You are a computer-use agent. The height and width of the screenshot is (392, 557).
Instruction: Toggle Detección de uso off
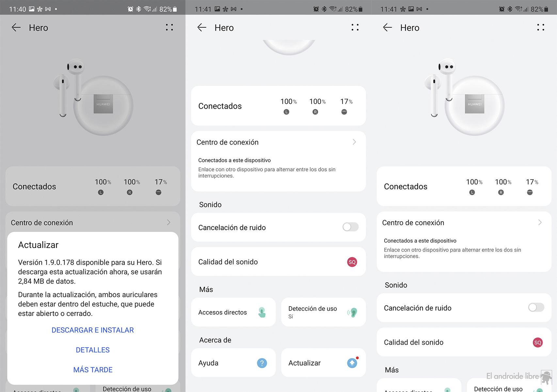coord(323,312)
